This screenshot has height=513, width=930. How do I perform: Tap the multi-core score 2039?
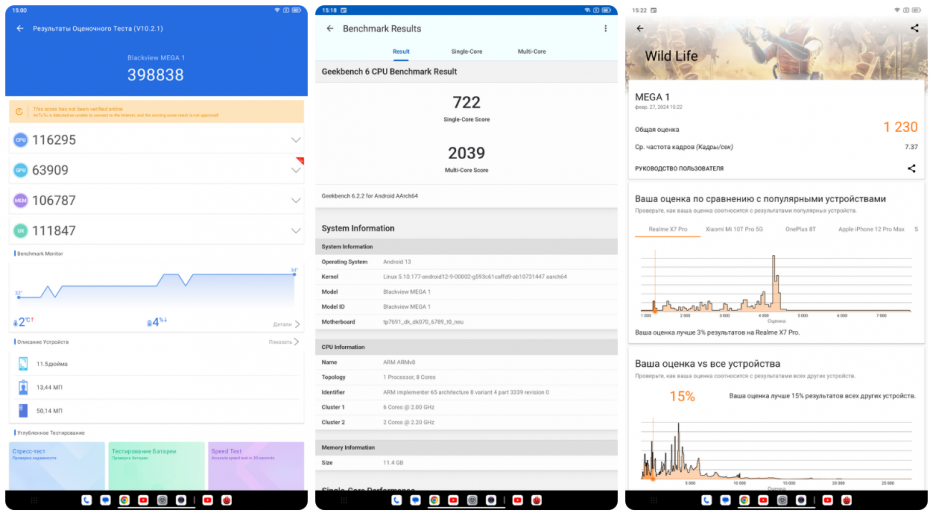tap(466, 153)
